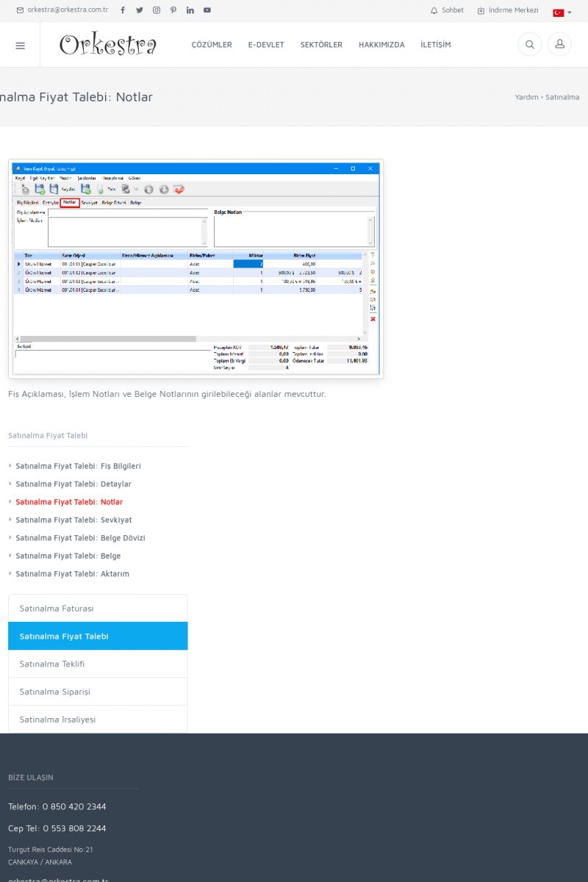This screenshot has height=882, width=588.
Task: Expand the Turkish flag language dropdown
Action: pyautogui.click(x=562, y=12)
